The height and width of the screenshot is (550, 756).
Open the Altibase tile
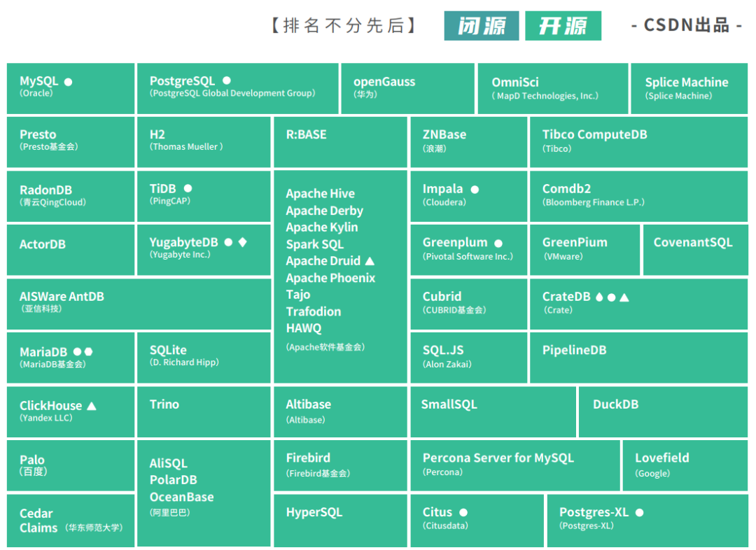[x=340, y=411]
